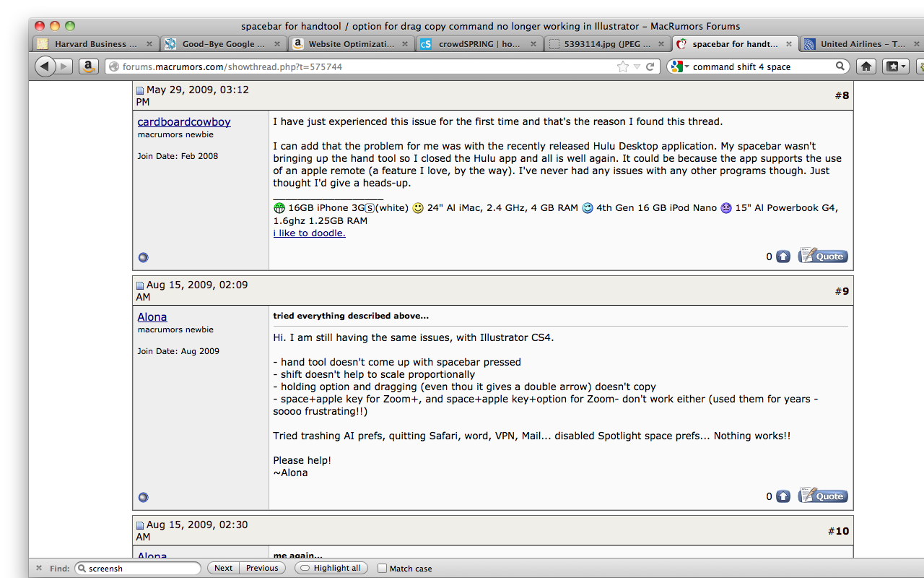This screenshot has width=924, height=578.
Task: Close the Good-Bye Google tab
Action: tap(277, 44)
